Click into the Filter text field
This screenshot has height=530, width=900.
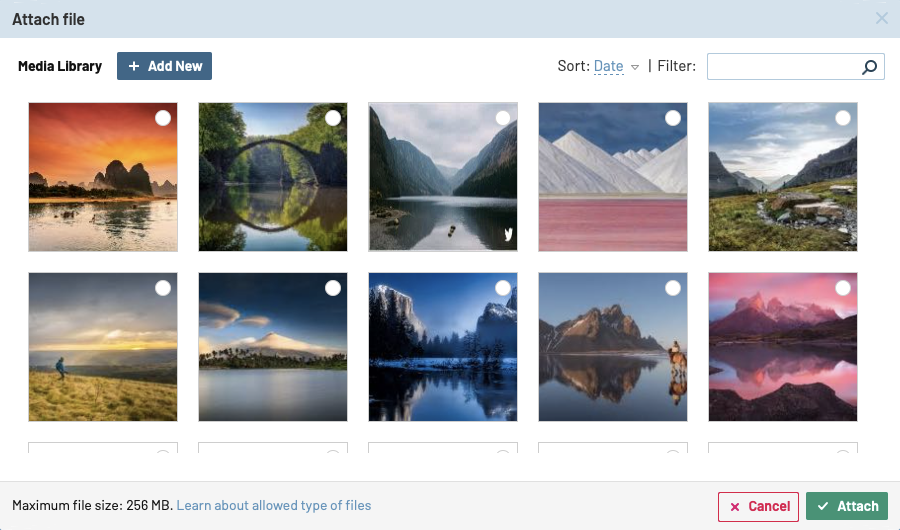[x=782, y=67]
